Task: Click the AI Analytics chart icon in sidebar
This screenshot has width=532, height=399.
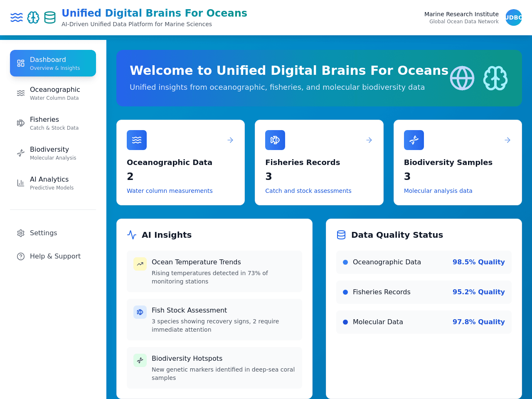Action: click(x=21, y=183)
